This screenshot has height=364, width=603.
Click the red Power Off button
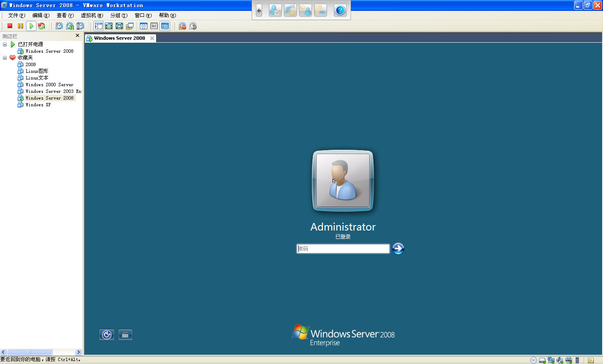click(x=10, y=26)
